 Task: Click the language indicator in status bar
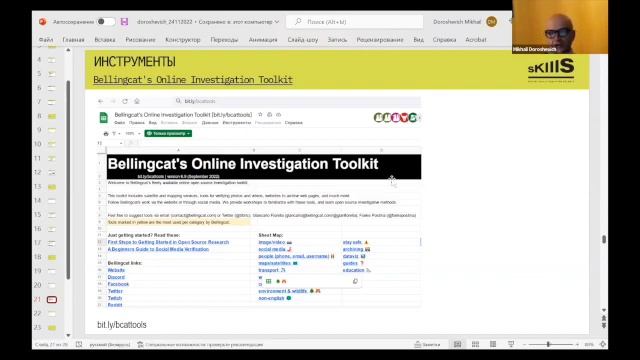point(110,344)
